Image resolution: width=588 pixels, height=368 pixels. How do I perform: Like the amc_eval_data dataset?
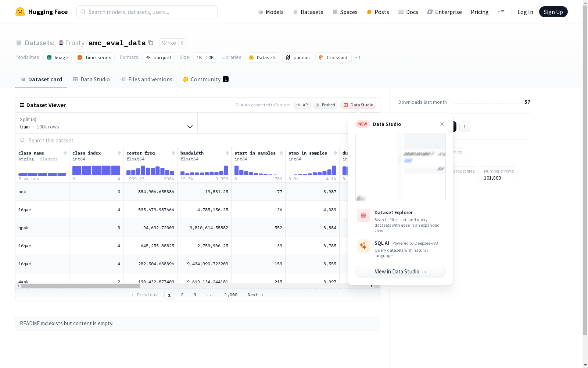coord(169,43)
